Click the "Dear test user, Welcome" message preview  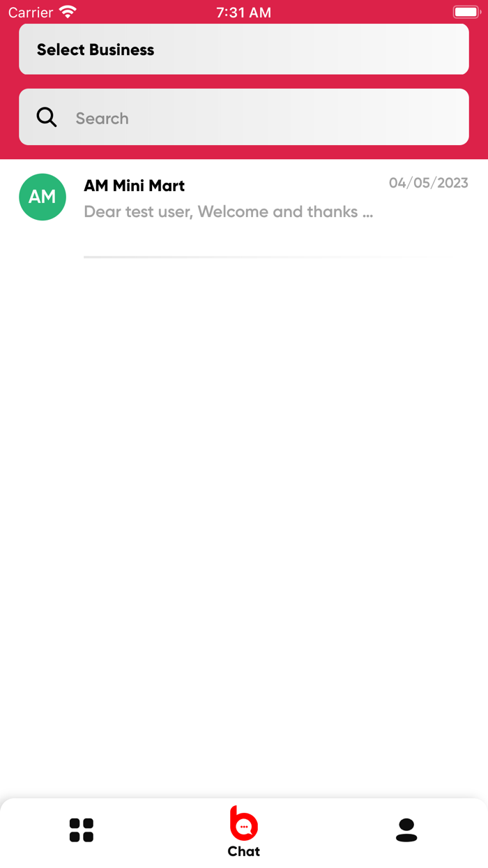228,211
